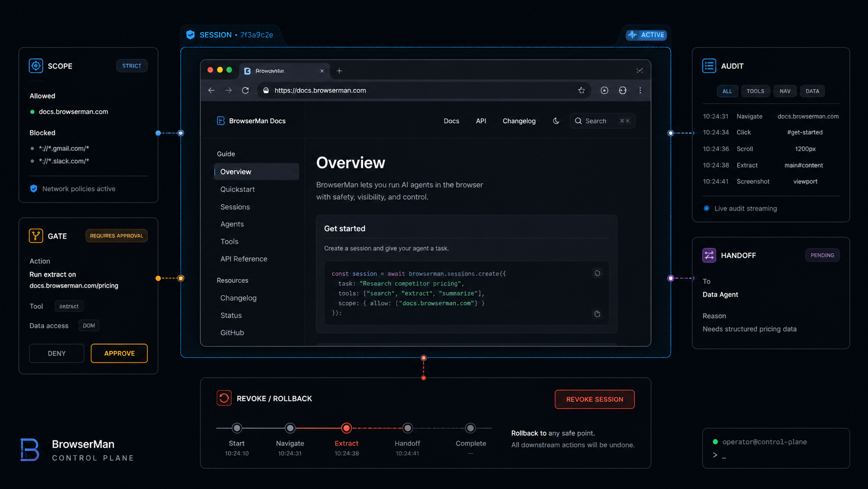The height and width of the screenshot is (489, 868).
Task: Click the Scope panel target icon
Action: pos(36,66)
